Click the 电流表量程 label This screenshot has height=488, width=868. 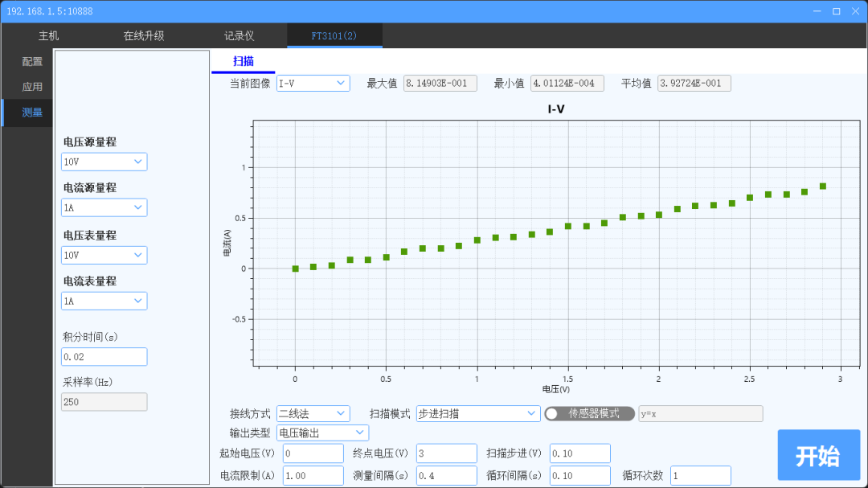point(90,281)
